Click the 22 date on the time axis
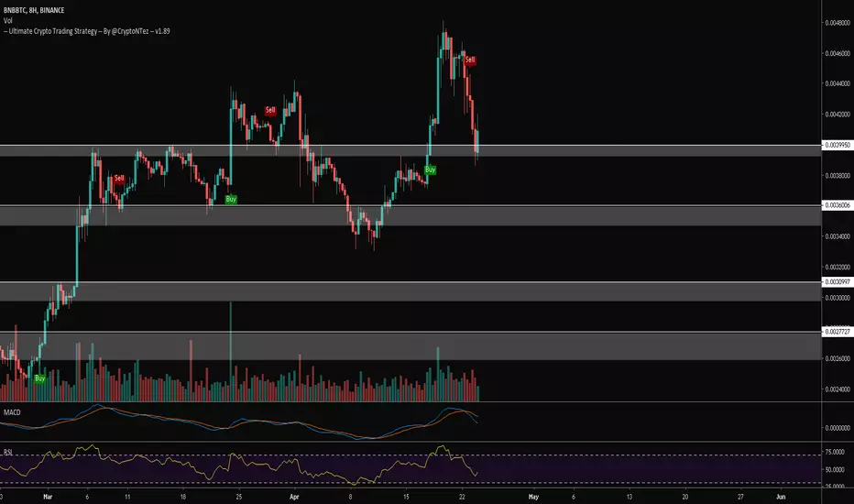 click(462, 497)
